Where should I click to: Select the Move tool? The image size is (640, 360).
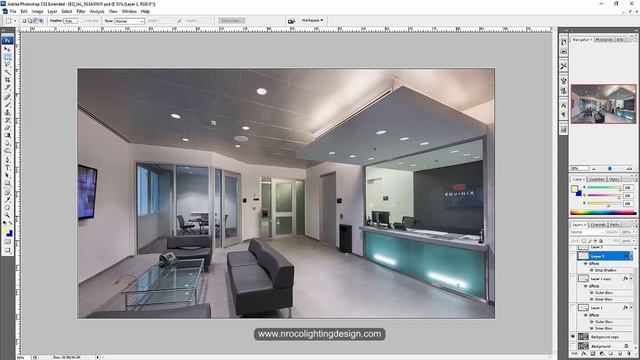[7, 49]
